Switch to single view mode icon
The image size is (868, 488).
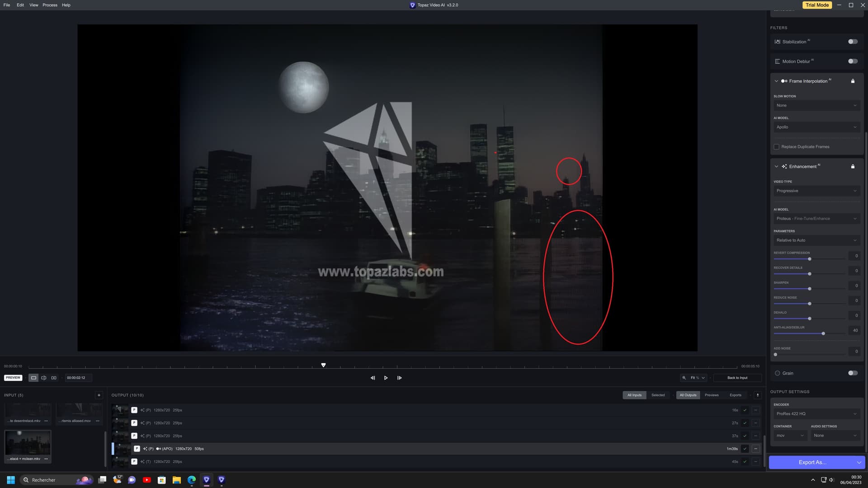[33, 378]
